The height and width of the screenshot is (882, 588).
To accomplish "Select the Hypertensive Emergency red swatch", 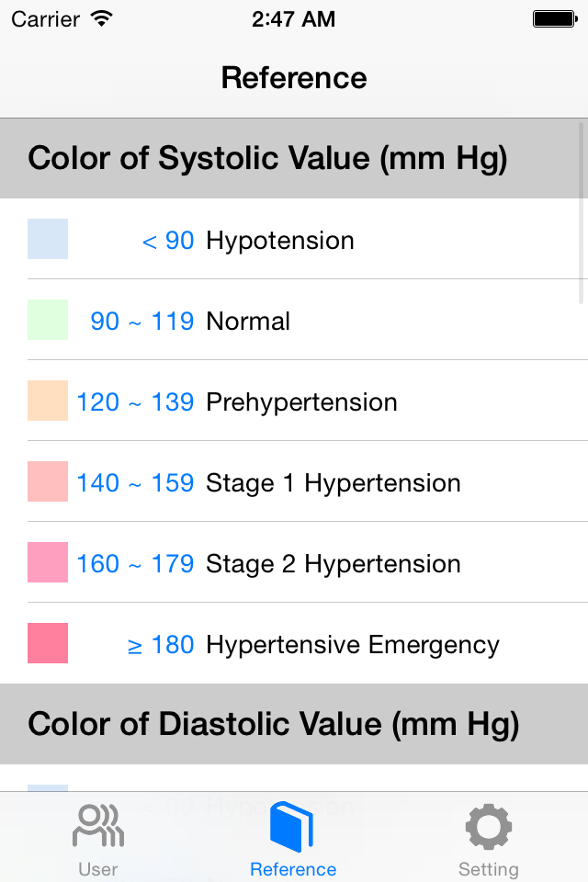I will click(48, 643).
